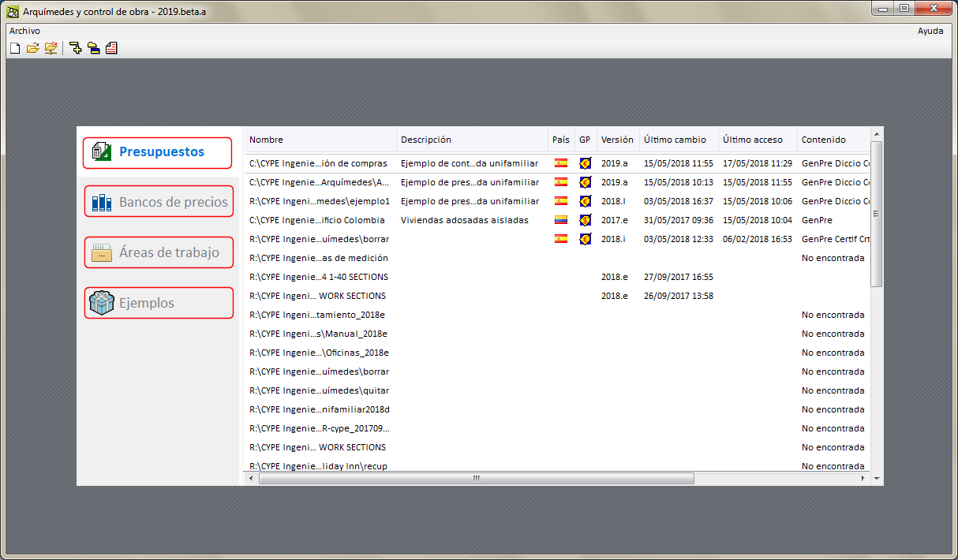Select row 'R:\CYPE Ingenie...as de medición'
958x560 pixels.
[x=557, y=258]
